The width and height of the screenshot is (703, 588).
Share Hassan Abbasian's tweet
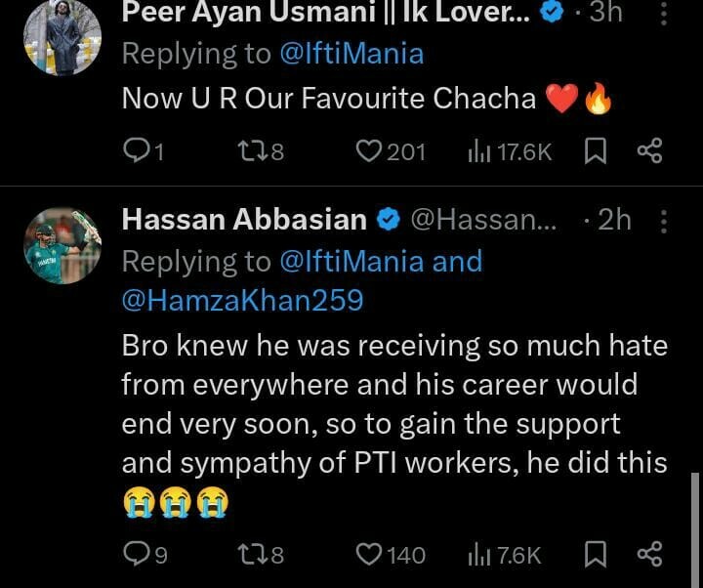pyautogui.click(x=649, y=555)
